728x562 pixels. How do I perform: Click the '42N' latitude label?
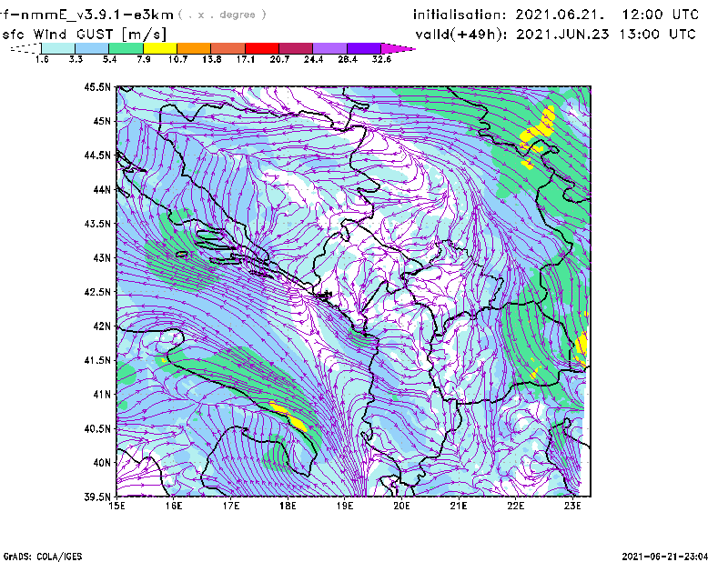102,326
